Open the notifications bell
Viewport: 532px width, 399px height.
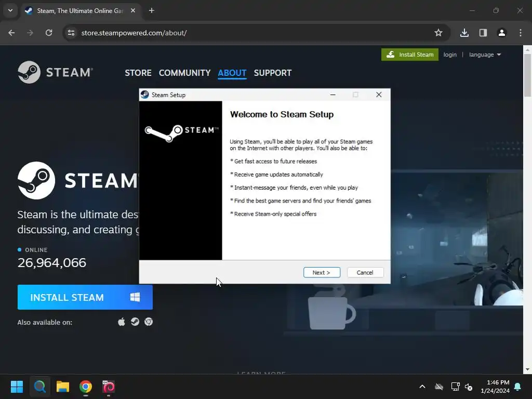click(x=518, y=387)
